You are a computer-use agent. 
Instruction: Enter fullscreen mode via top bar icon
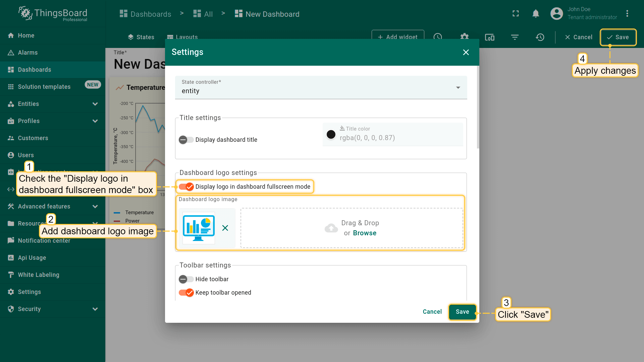[516, 14]
